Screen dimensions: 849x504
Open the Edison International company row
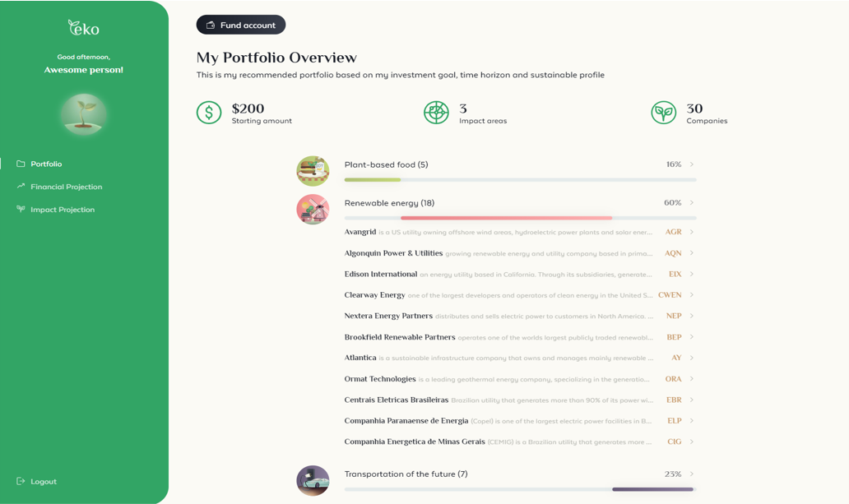[520, 274]
